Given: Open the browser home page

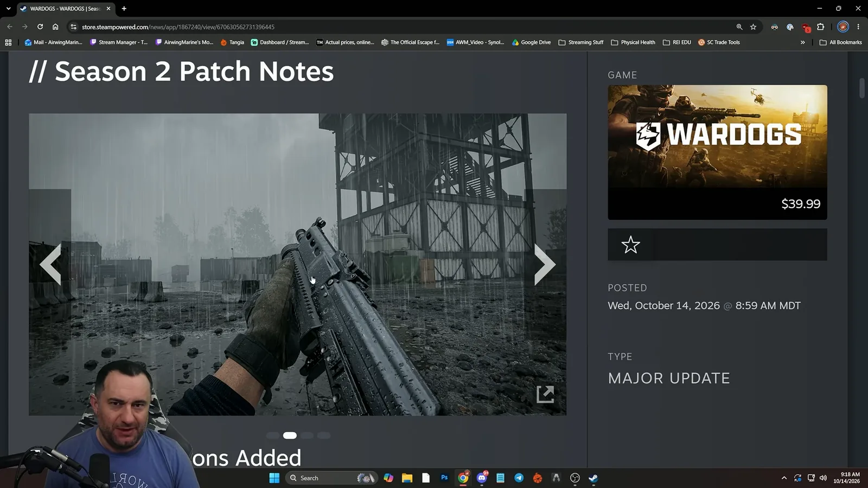Looking at the screenshot, I should click(x=55, y=27).
